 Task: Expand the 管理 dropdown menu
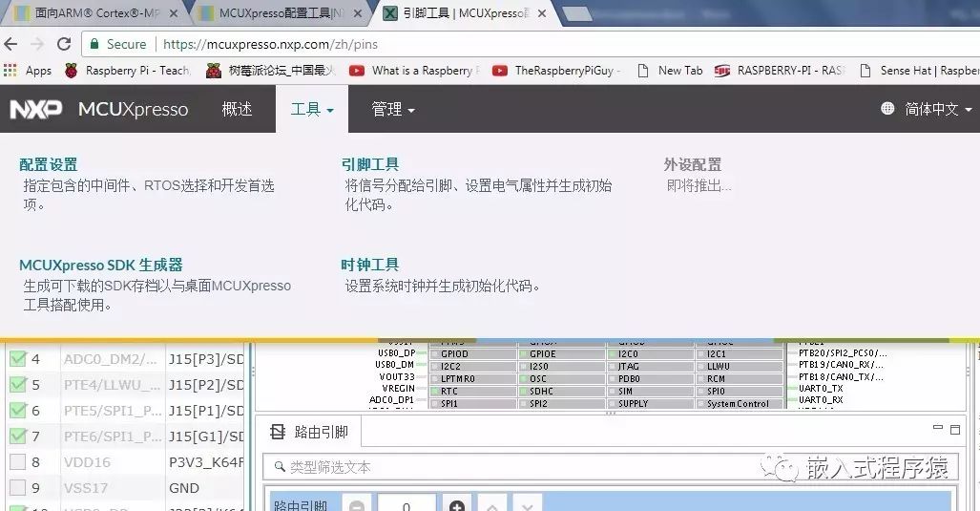[392, 109]
